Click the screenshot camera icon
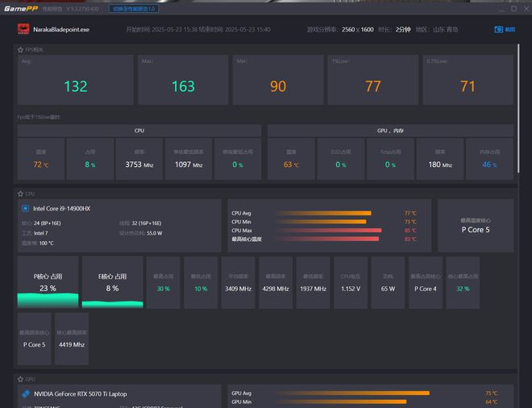Viewport: 532px width, 408px height. [498, 29]
